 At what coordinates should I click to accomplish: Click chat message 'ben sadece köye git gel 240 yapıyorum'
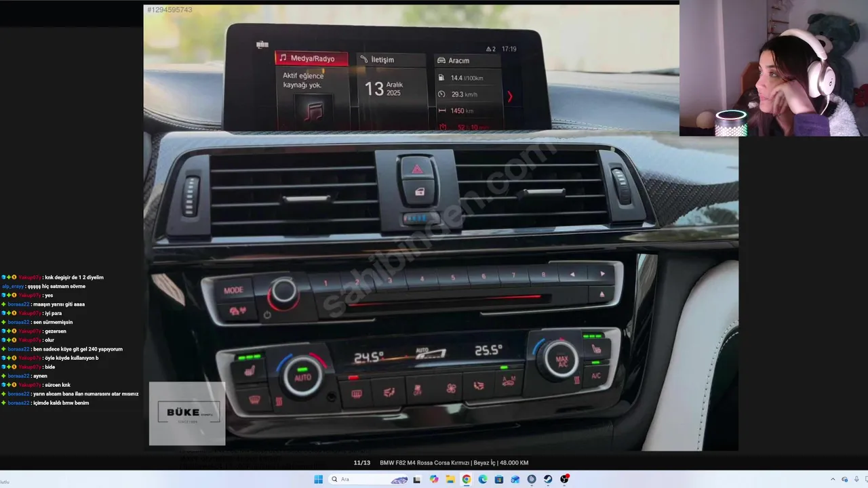77,349
